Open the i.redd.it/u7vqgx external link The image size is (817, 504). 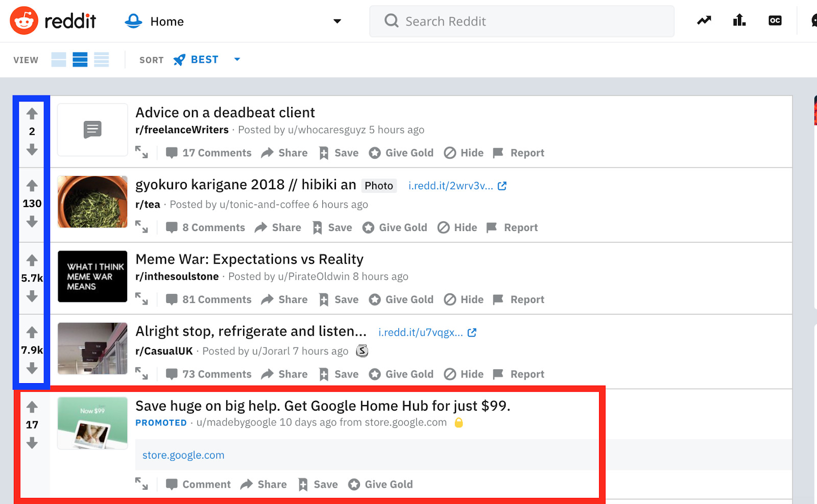pyautogui.click(x=427, y=332)
